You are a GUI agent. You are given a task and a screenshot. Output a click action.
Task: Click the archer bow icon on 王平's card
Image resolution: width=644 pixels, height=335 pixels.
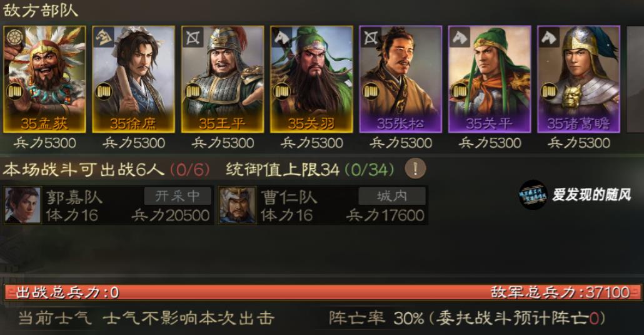pos(193,38)
